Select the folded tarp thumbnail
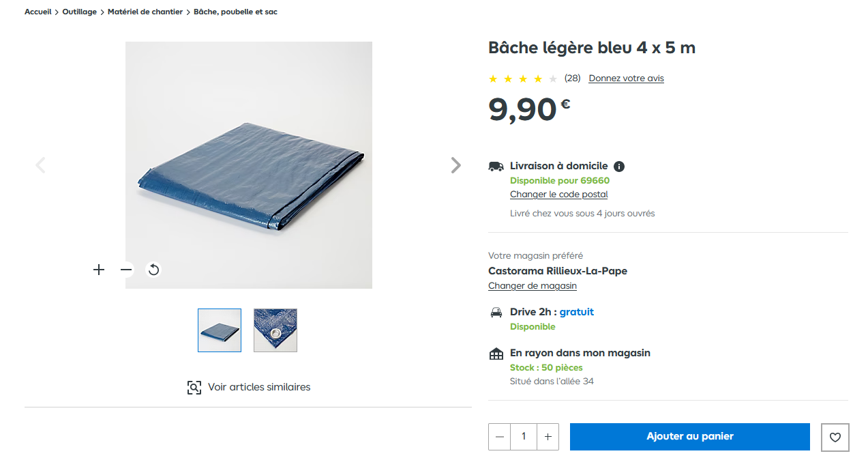This screenshot has width=868, height=473. [220, 330]
